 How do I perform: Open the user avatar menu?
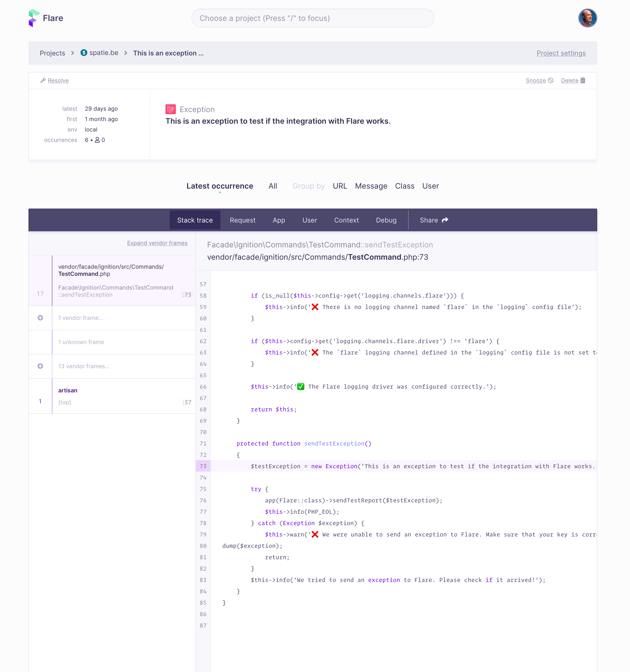click(x=587, y=18)
